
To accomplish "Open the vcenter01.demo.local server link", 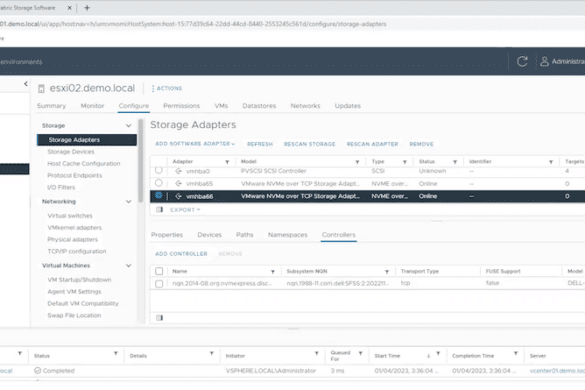I will coord(557,371).
